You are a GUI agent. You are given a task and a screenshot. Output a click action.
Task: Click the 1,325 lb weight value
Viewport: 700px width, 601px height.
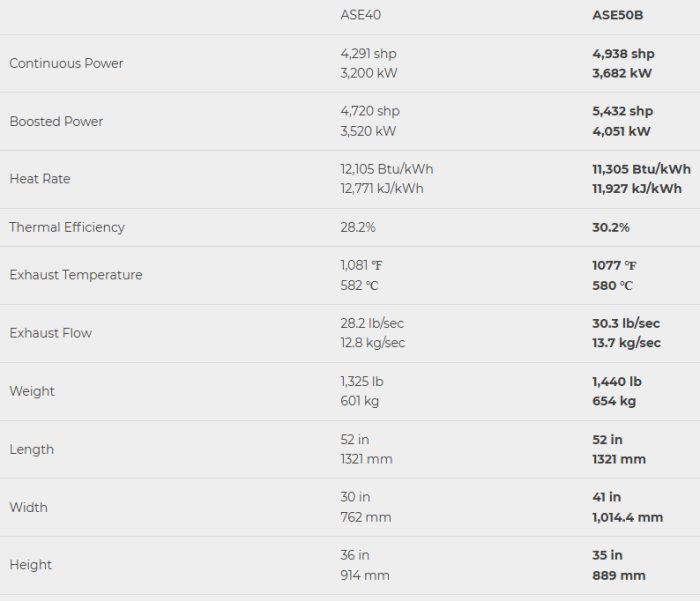(362, 381)
